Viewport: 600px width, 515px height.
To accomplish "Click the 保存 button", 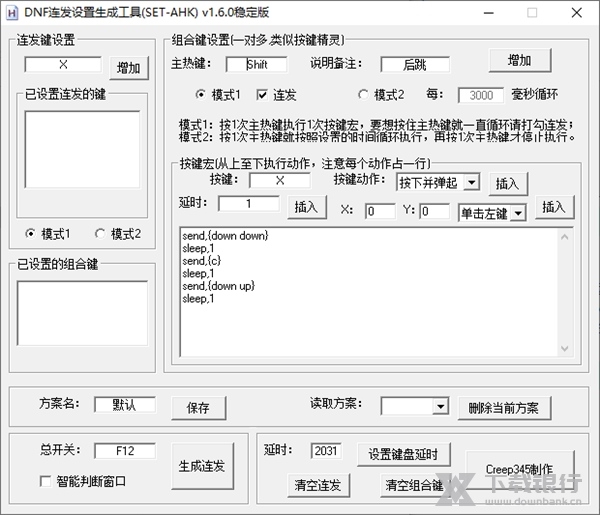I will (199, 408).
